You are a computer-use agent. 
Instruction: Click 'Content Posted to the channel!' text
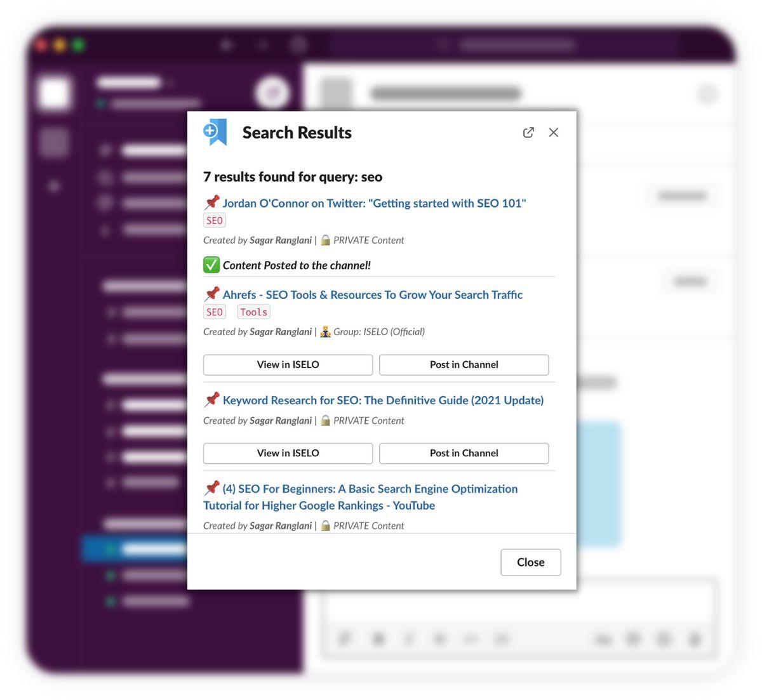click(297, 265)
